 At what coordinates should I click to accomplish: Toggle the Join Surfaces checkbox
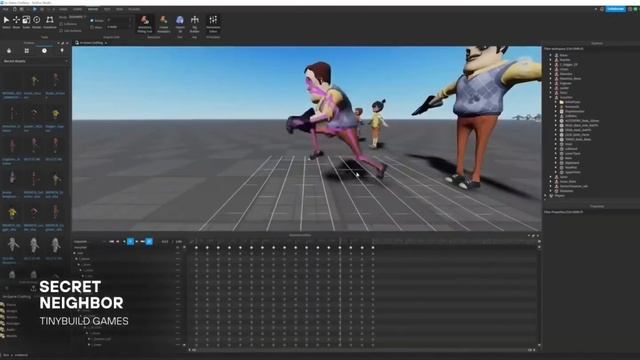[x=61, y=31]
